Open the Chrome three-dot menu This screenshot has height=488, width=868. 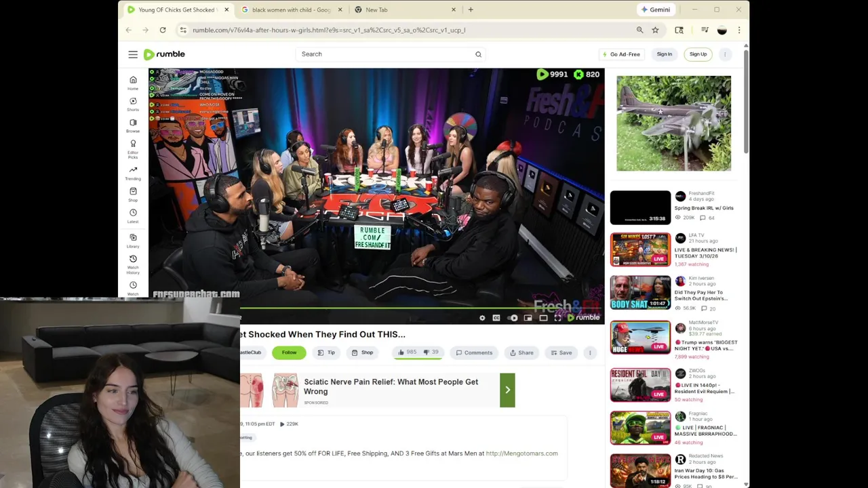(739, 30)
